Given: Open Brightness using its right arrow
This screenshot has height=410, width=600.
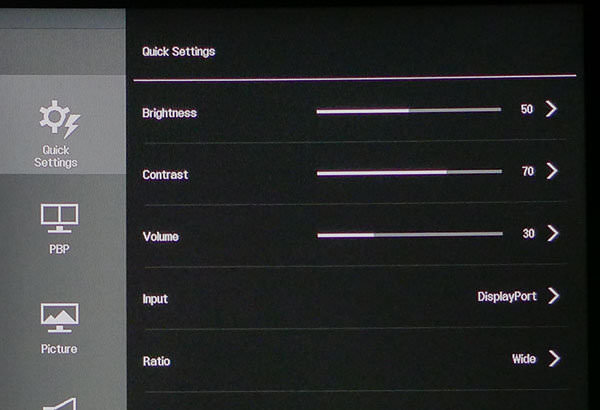Looking at the screenshot, I should coord(552,109).
